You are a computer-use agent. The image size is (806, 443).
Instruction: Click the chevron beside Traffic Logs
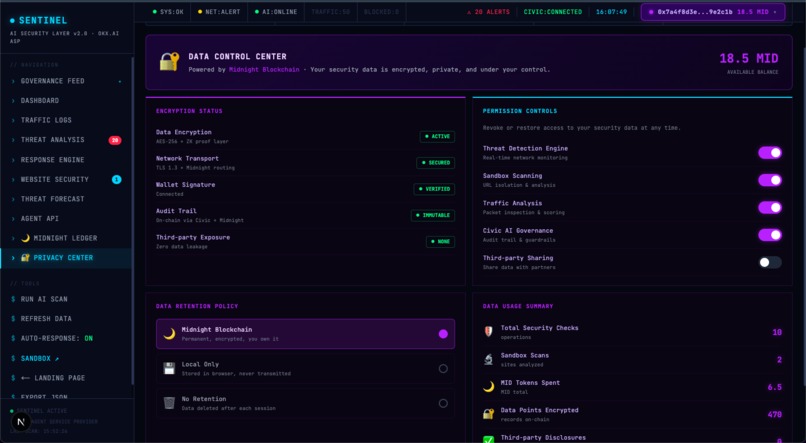(13, 120)
